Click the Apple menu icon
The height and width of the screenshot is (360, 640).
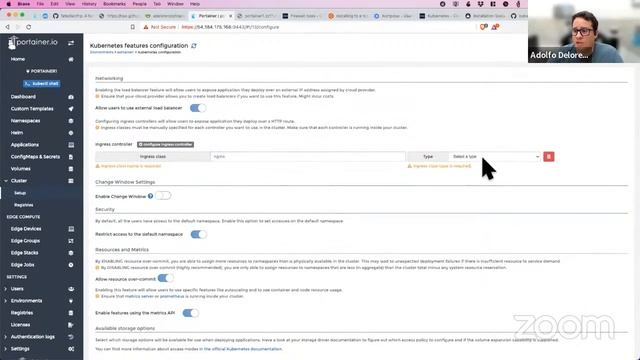coord(9,4)
